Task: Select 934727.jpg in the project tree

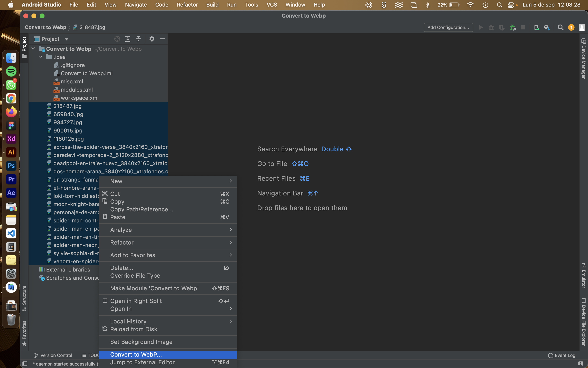Action: pyautogui.click(x=98, y=122)
